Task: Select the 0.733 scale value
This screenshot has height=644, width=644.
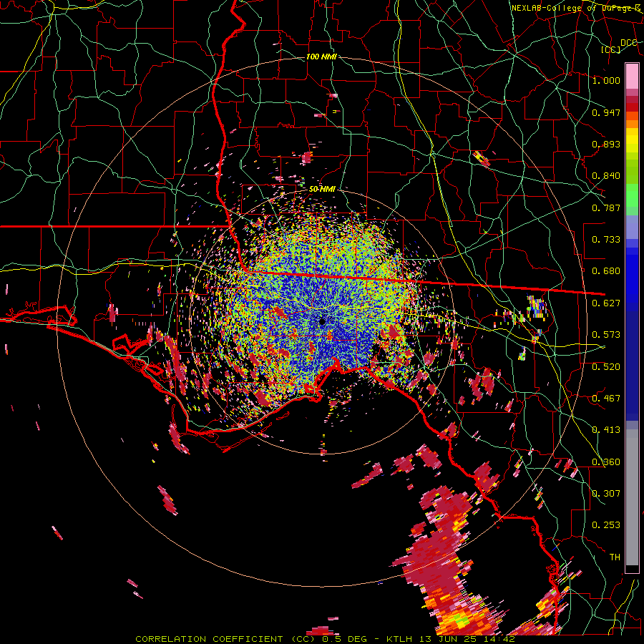Action: 606,240
